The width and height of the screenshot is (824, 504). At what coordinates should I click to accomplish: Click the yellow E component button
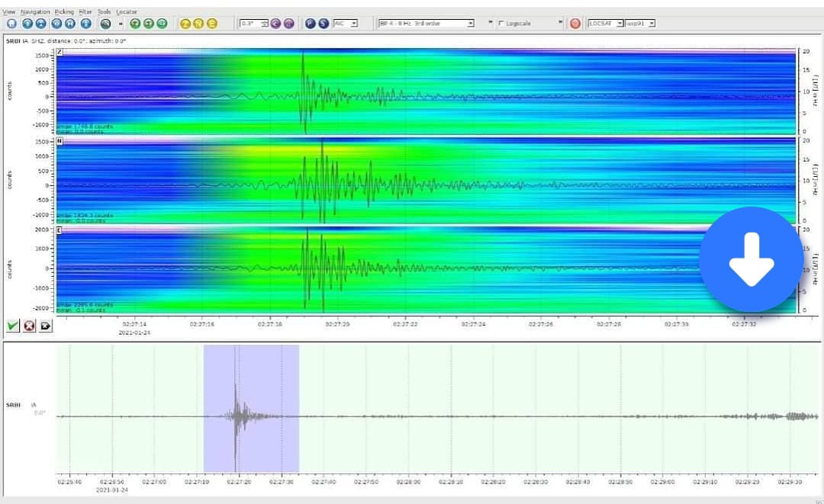point(212,24)
